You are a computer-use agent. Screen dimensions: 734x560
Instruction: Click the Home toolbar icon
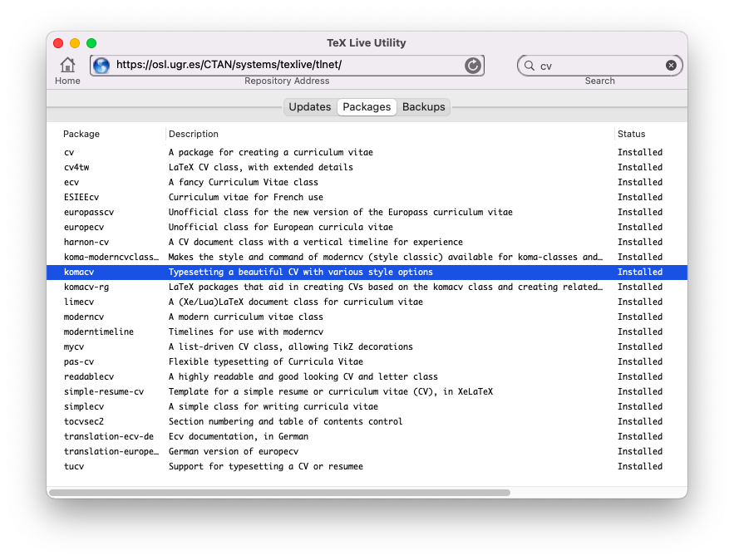67,65
